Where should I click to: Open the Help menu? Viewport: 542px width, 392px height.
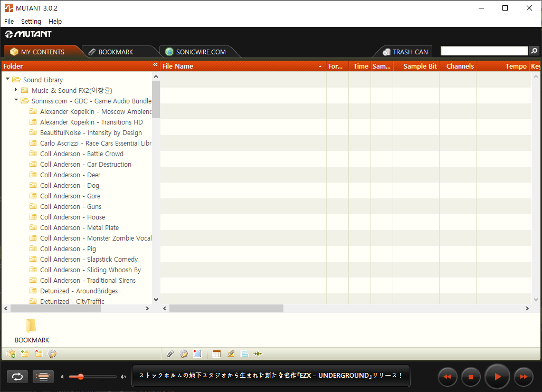(x=55, y=22)
